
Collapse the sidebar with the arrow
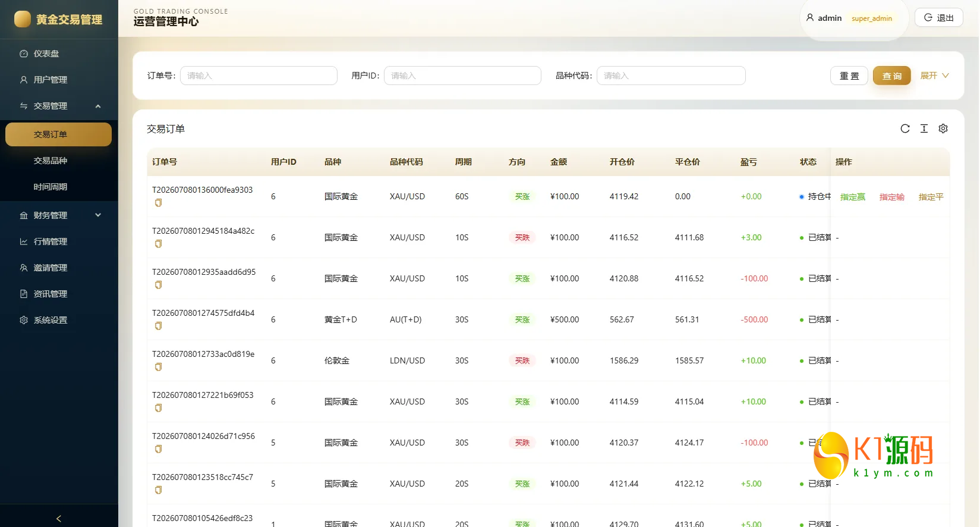59,519
